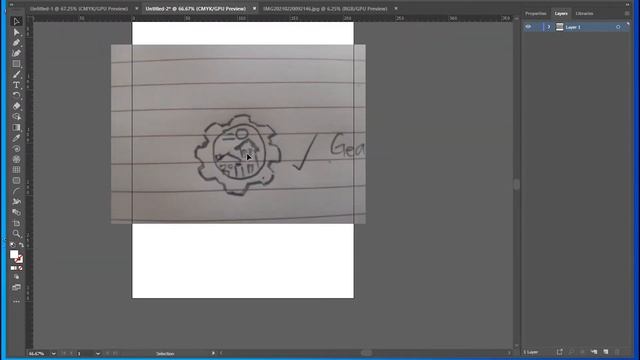Select the Selection tool arrow
This screenshot has width=640, height=360.
tap(16, 21)
